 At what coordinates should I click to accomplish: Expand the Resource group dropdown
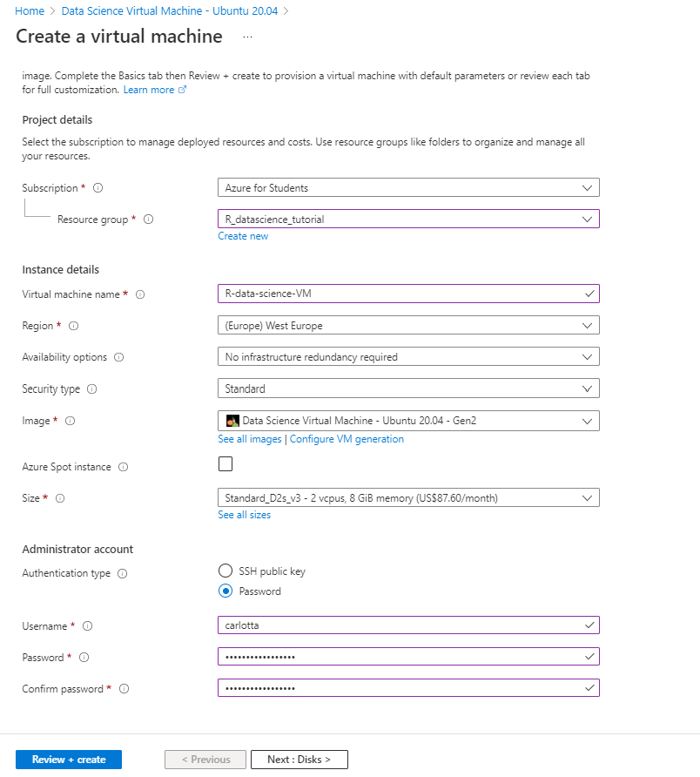(x=408, y=219)
